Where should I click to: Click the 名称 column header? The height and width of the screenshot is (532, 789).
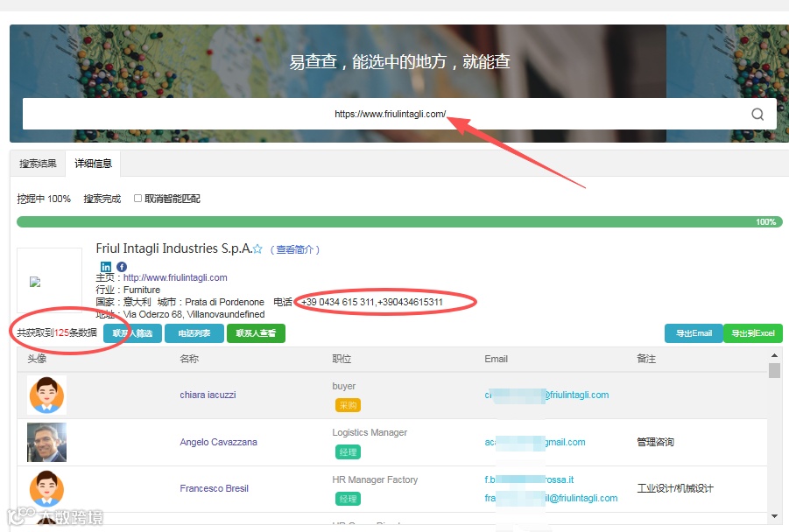coord(189,359)
